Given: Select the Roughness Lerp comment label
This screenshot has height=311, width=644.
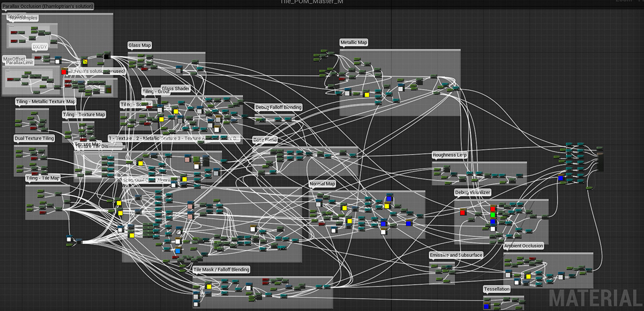Looking at the screenshot, I should tap(450, 155).
